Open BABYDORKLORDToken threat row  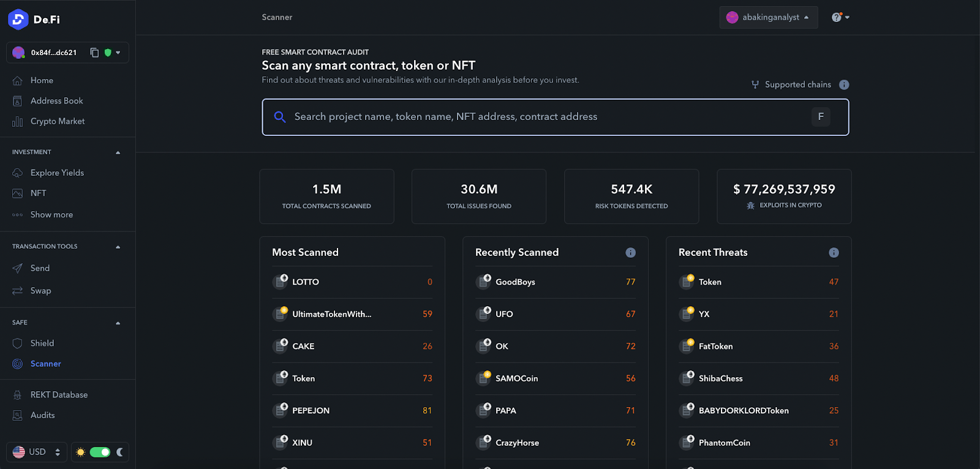click(x=759, y=411)
